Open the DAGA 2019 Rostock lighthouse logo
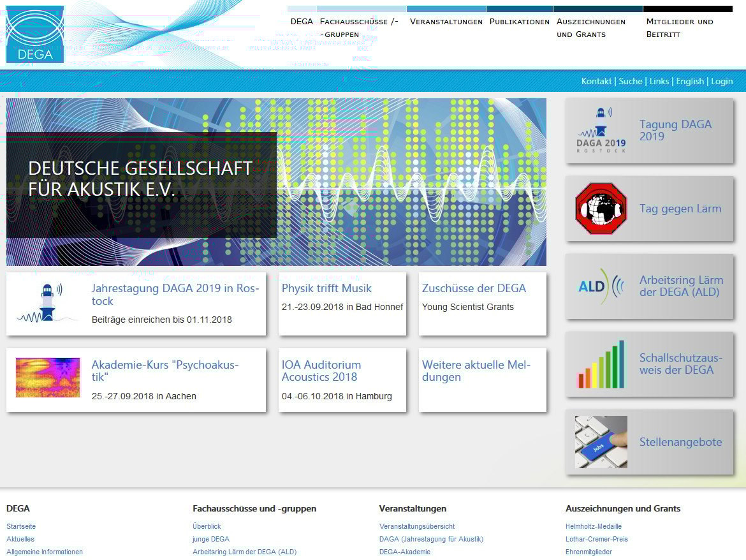This screenshot has width=746, height=560. tap(601, 130)
